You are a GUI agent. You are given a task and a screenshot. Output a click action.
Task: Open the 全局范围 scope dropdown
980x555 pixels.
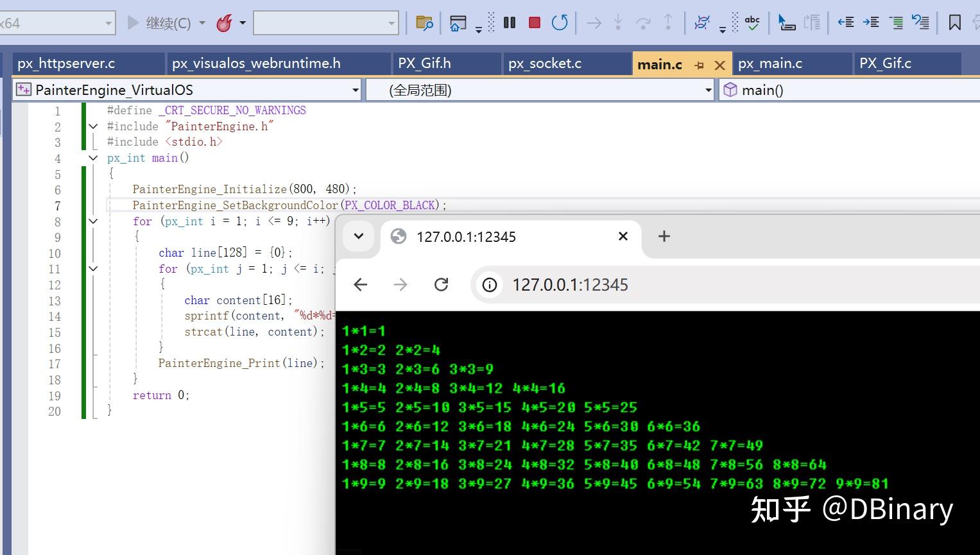pyautogui.click(x=541, y=90)
